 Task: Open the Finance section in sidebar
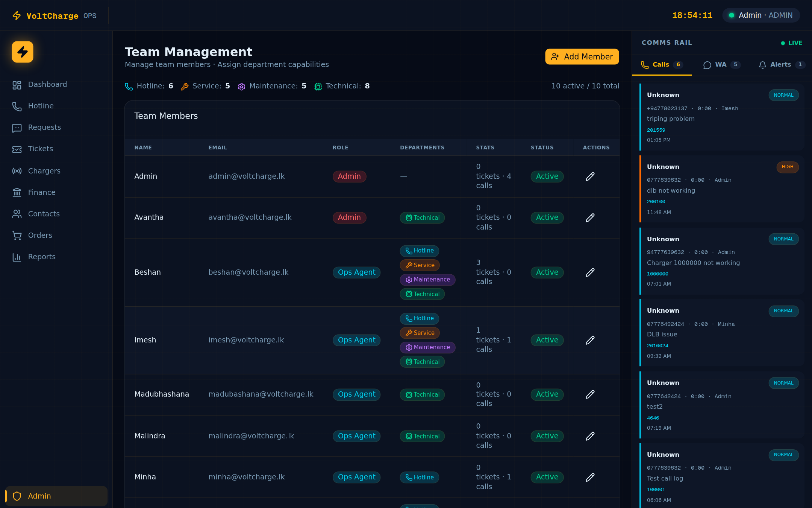point(41,192)
